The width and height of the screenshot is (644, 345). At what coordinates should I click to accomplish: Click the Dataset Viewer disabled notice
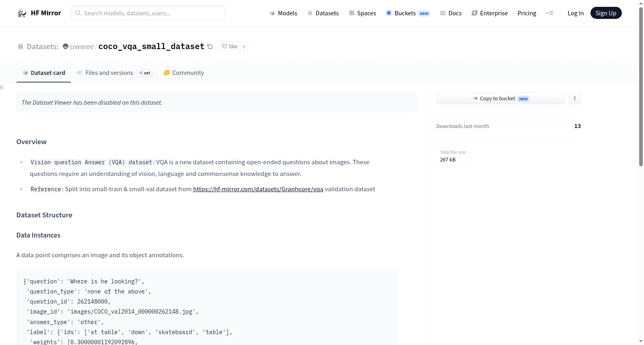pos(217,102)
